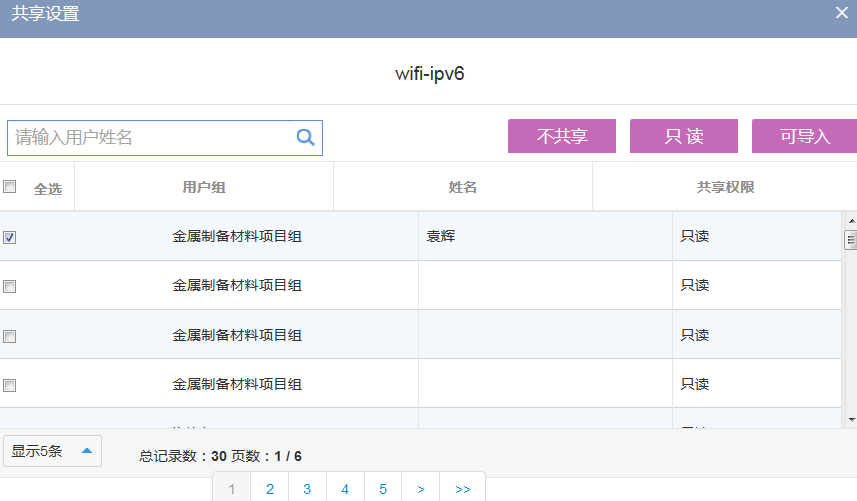Go to next page arrow

pyautogui.click(x=421, y=489)
